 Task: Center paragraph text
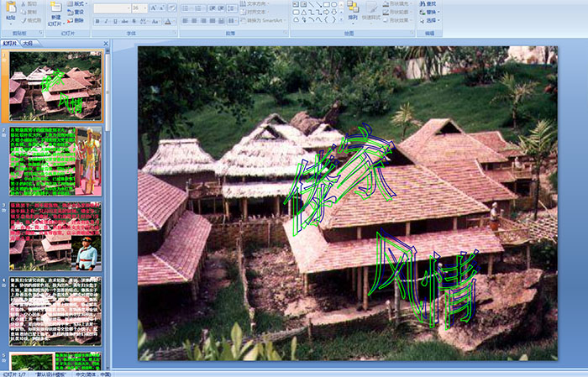point(194,21)
